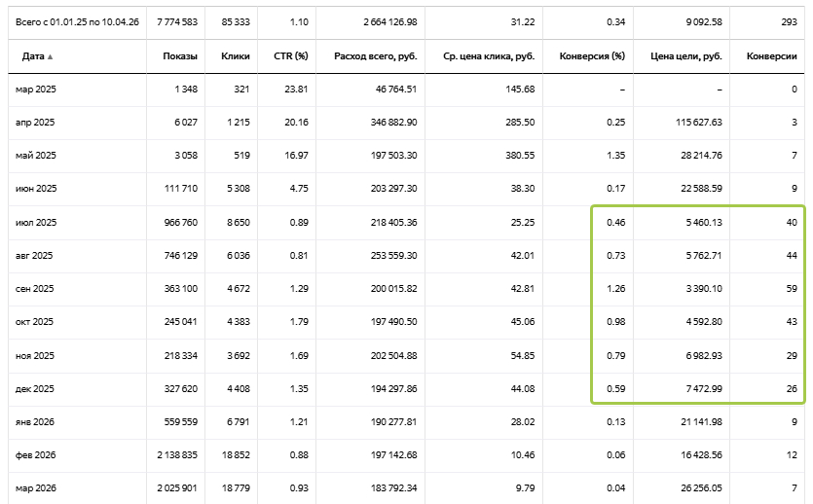Click the CTR (%) column header
This screenshot has width=813, height=504.
click(x=291, y=55)
